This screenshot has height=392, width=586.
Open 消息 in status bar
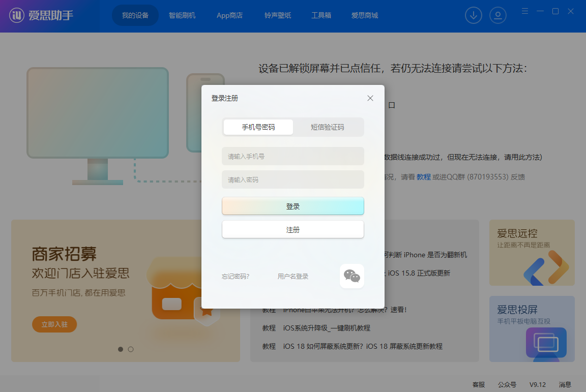coord(565,384)
